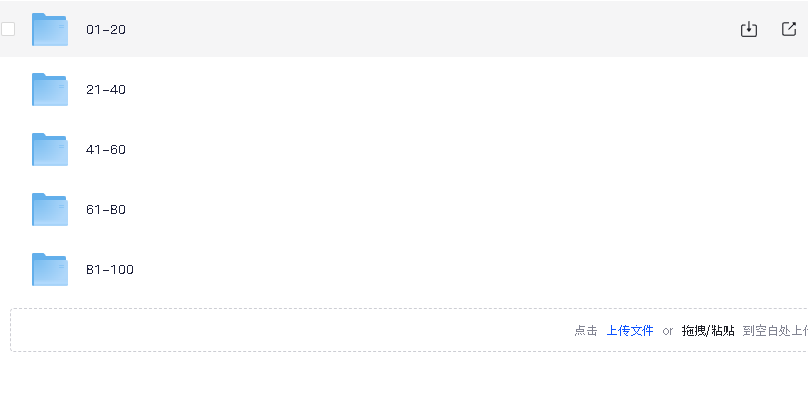Open the 21-40 folder icon
Image resolution: width=808 pixels, height=394 pixels.
(x=50, y=90)
